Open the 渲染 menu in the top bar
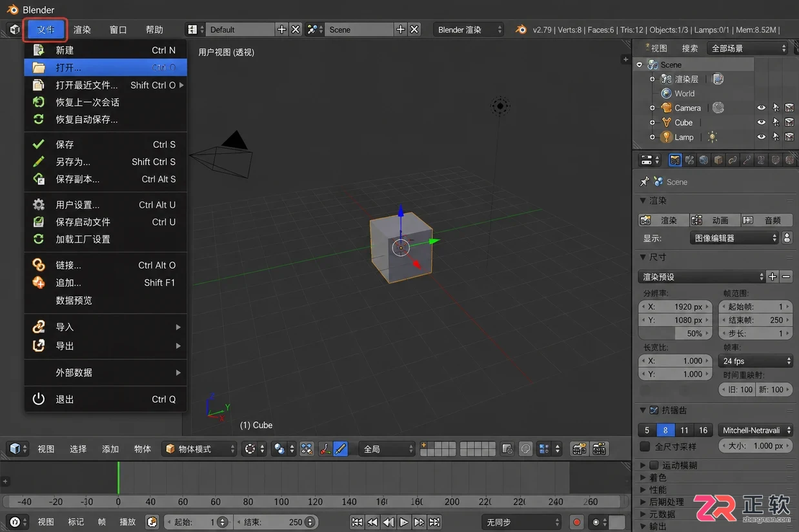The height and width of the screenshot is (532, 799). [82, 30]
